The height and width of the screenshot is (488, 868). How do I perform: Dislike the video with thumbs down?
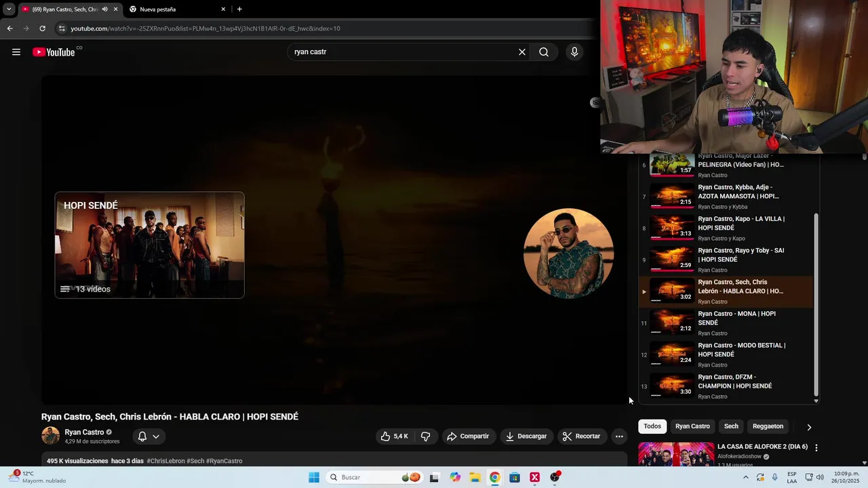(x=425, y=436)
